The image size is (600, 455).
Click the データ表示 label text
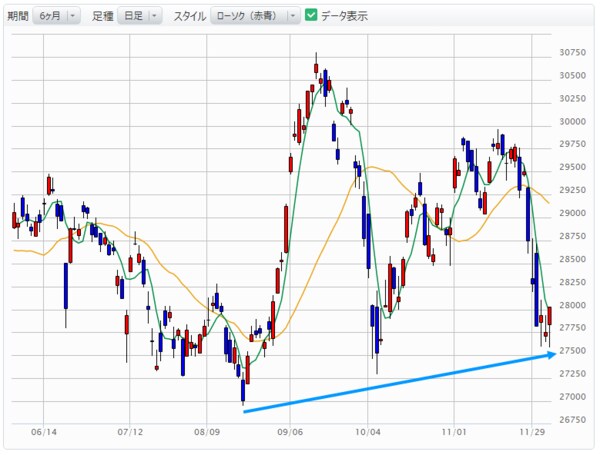pyautogui.click(x=345, y=16)
